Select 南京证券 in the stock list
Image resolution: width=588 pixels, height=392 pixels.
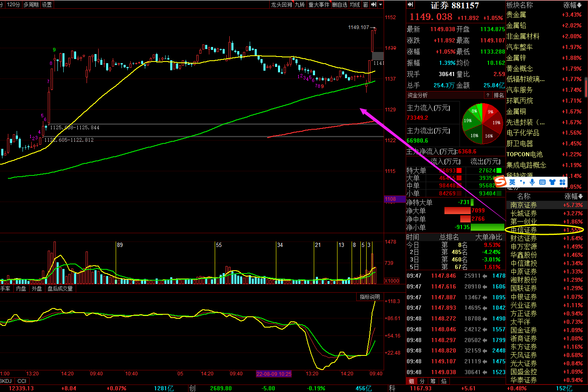(x=523, y=205)
